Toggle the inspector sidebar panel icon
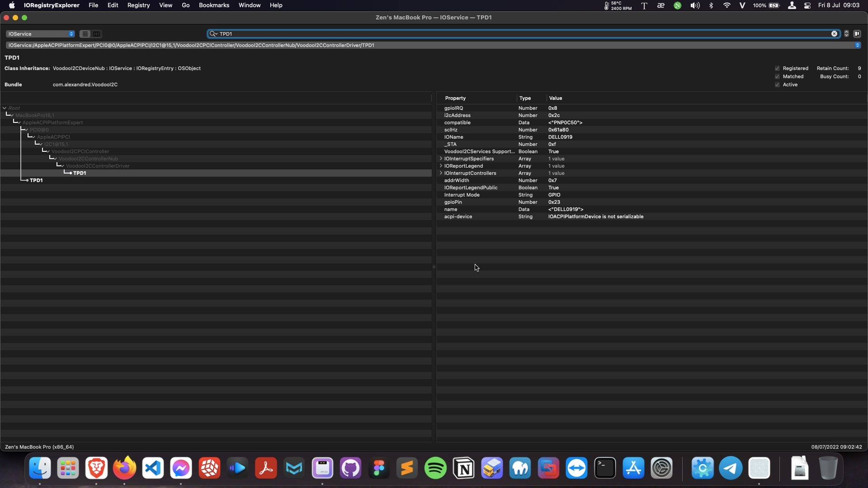 [857, 34]
